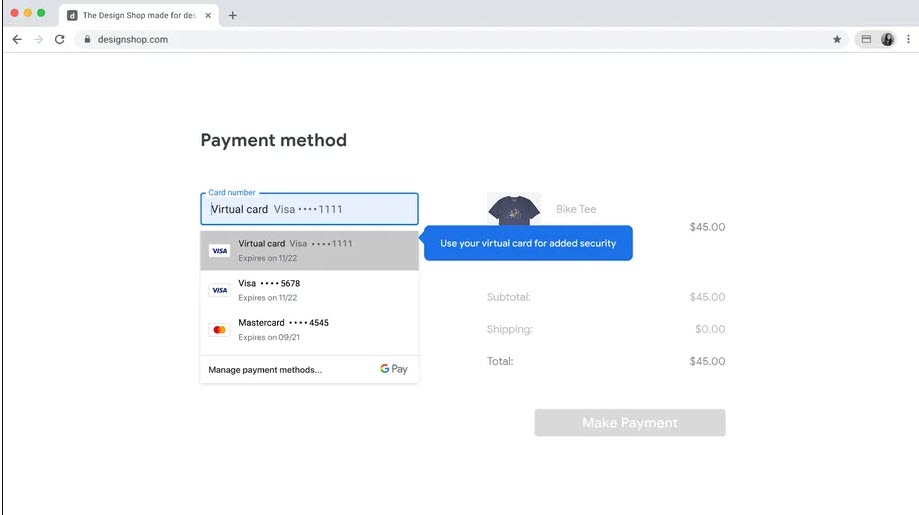Select The Design Shop browser tab

pyautogui.click(x=135, y=15)
